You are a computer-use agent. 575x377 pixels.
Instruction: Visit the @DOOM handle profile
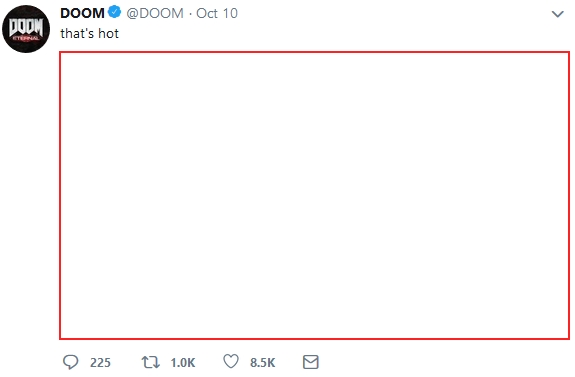[155, 13]
